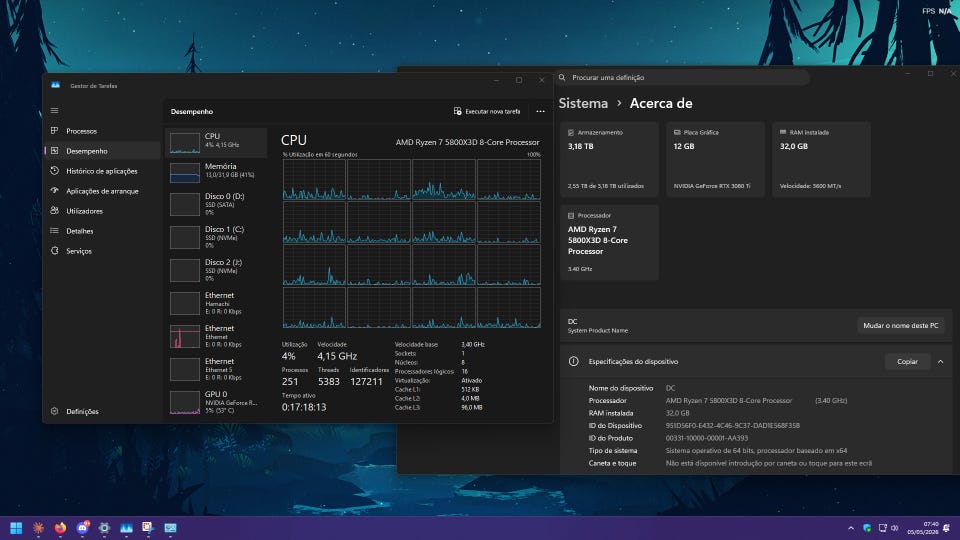This screenshot has height=540, width=960.
Task: Click the orange starburst taskbar icon
Action: pos(38,528)
